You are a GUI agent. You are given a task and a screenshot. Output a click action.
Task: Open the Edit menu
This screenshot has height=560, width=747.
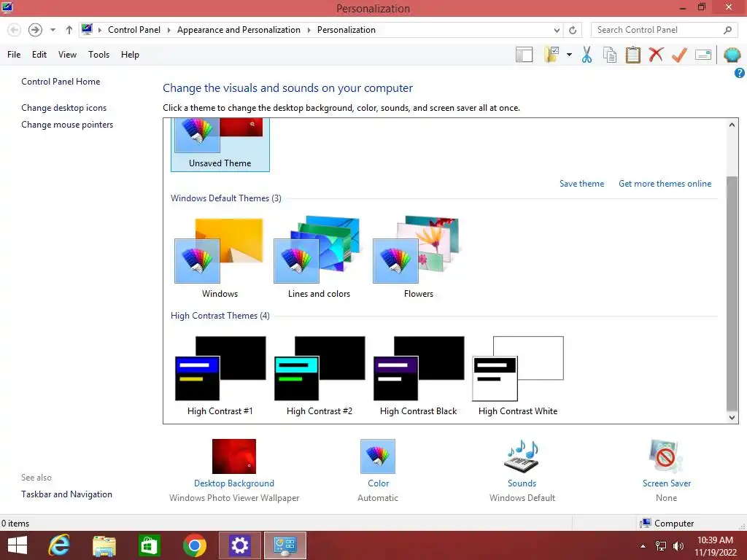39,55
